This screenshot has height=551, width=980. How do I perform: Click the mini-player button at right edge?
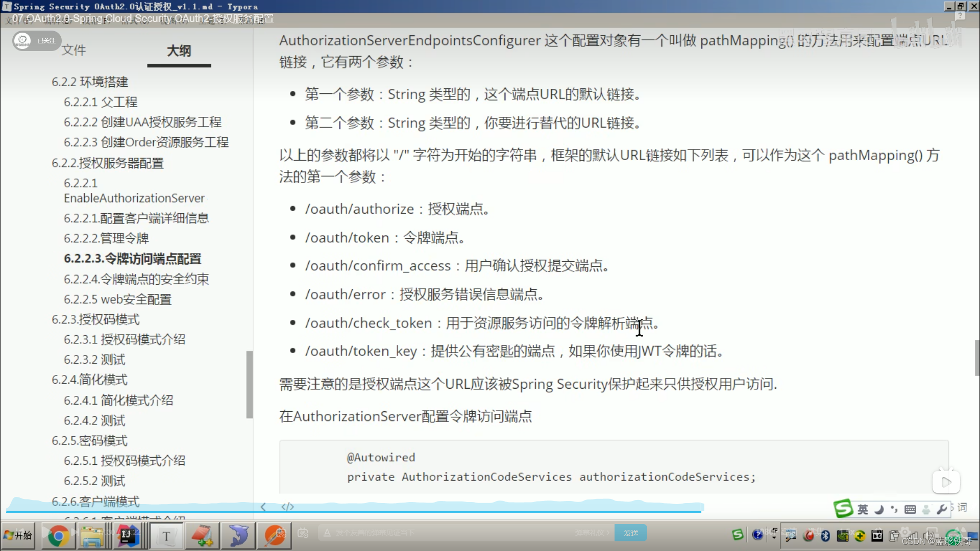pyautogui.click(x=946, y=482)
